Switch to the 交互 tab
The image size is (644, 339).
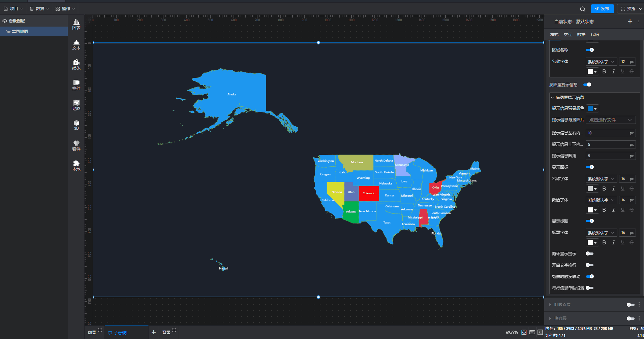(x=568, y=35)
